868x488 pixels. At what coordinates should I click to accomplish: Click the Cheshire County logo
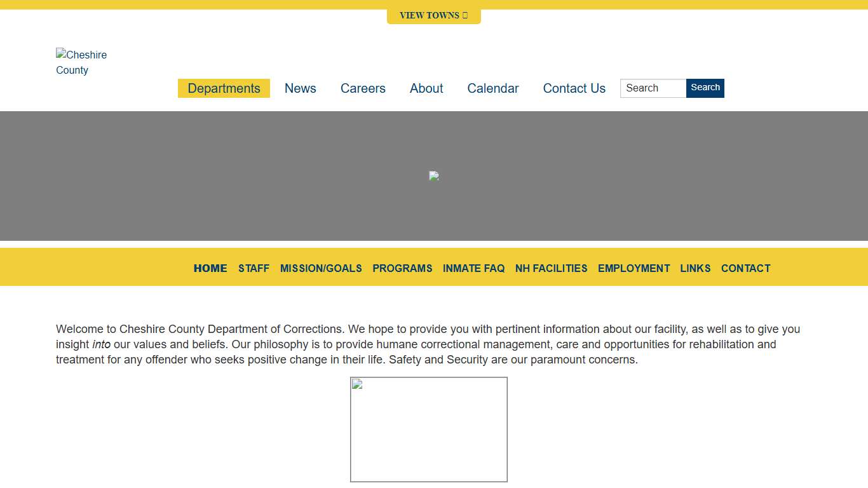pyautogui.click(x=81, y=62)
